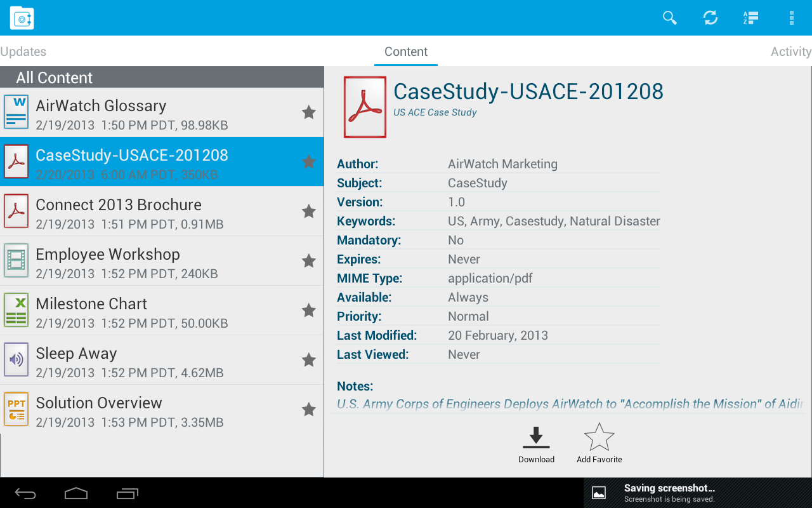
Task: Open the Activity tab
Action: 790,51
